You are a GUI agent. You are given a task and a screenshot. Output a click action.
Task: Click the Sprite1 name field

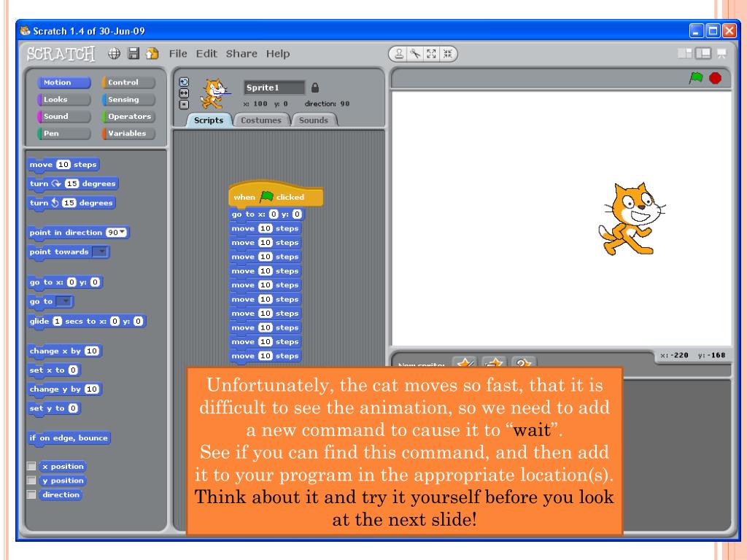(x=274, y=87)
